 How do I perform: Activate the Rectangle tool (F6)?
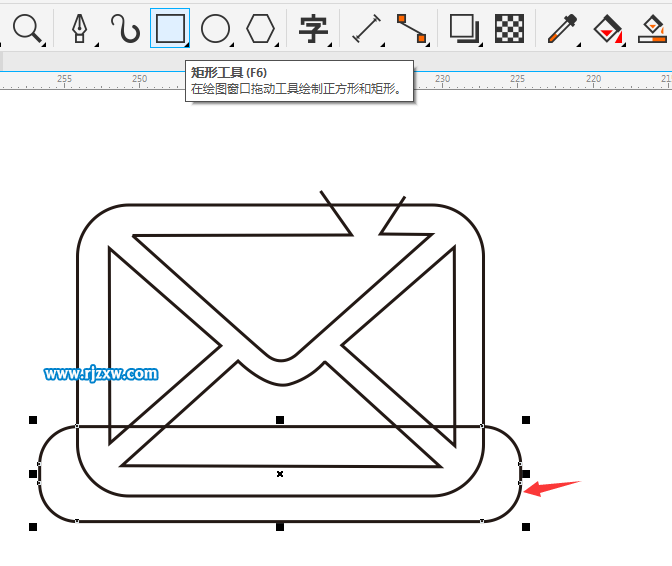170,28
